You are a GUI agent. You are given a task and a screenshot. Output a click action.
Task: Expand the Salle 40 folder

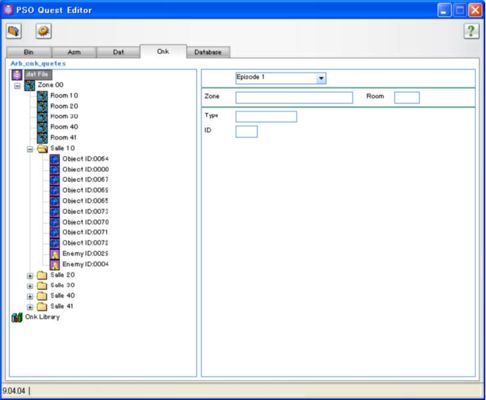point(30,297)
